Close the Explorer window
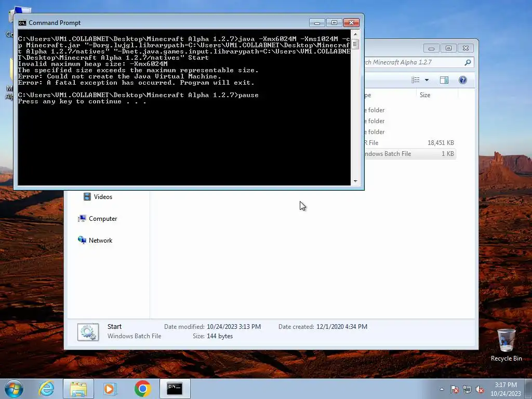 (x=466, y=48)
